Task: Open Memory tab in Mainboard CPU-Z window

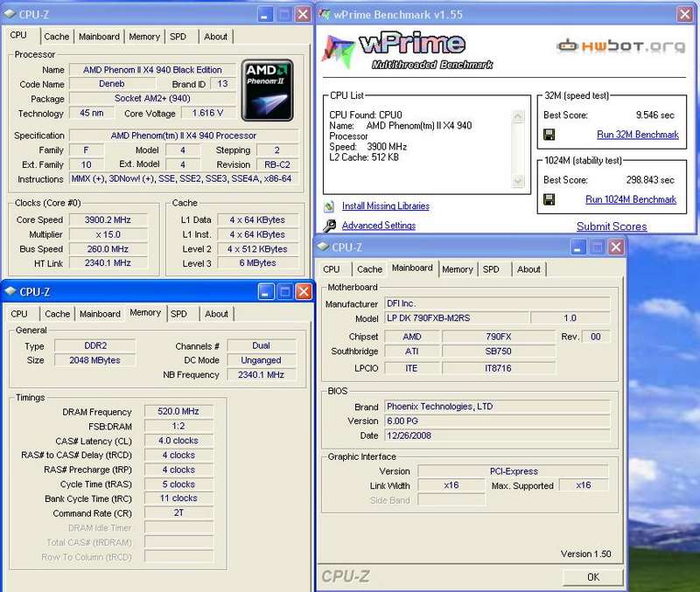Action: pyautogui.click(x=458, y=269)
